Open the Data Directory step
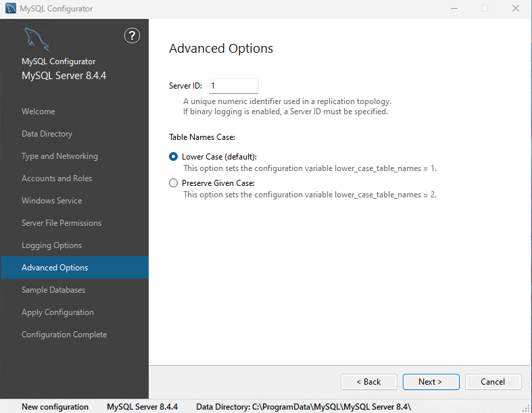This screenshot has width=532, height=413. [x=47, y=134]
